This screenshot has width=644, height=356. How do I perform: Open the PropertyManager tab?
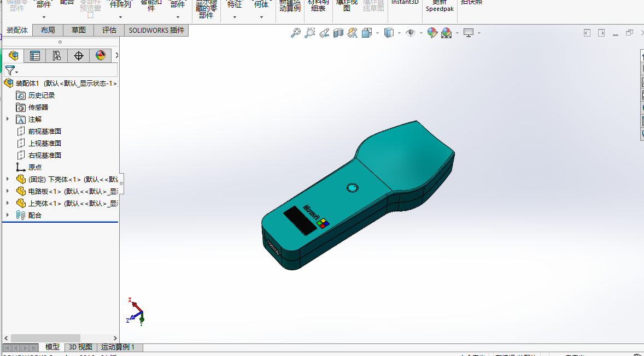click(35, 55)
